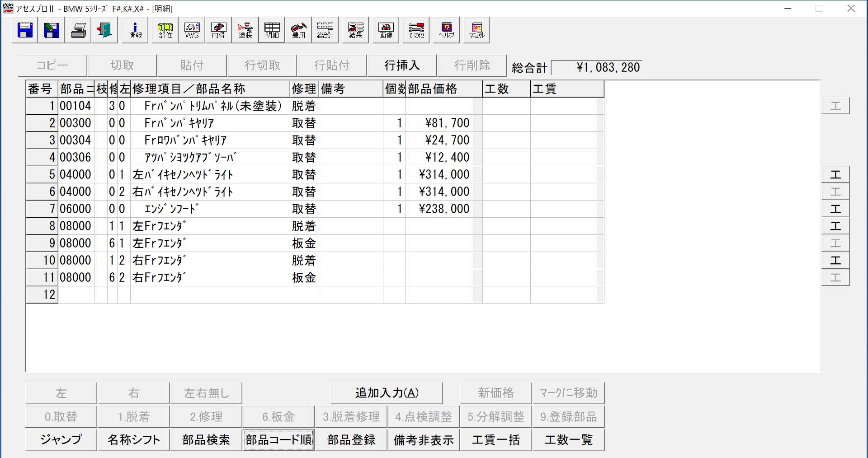Open the 工数一覧 labor list
The width and height of the screenshot is (868, 458).
pyautogui.click(x=568, y=440)
